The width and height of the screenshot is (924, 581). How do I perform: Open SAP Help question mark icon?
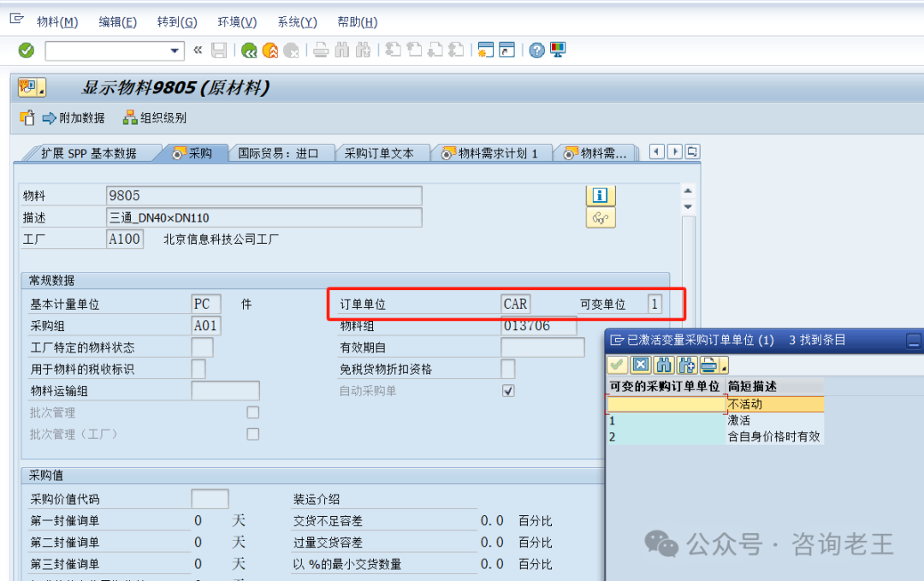tap(536, 50)
